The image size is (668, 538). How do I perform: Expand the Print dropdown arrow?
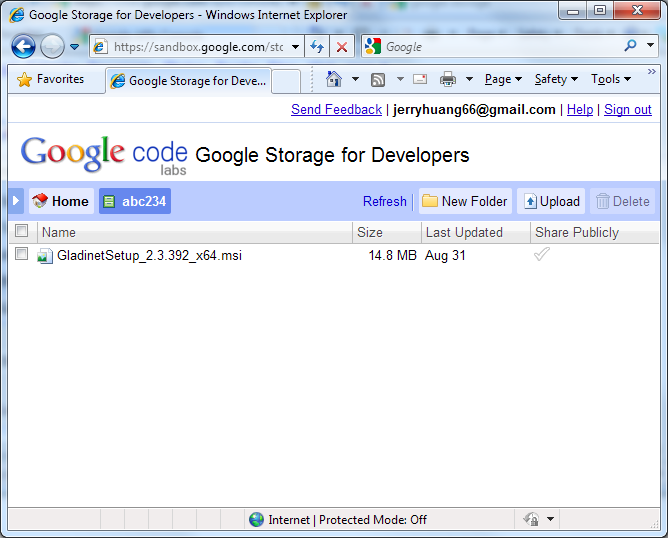point(469,79)
